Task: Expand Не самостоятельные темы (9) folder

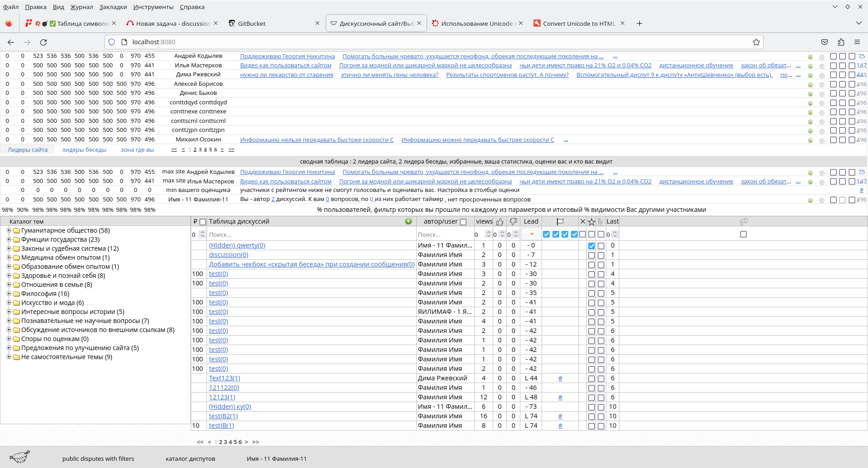Action: [9, 357]
